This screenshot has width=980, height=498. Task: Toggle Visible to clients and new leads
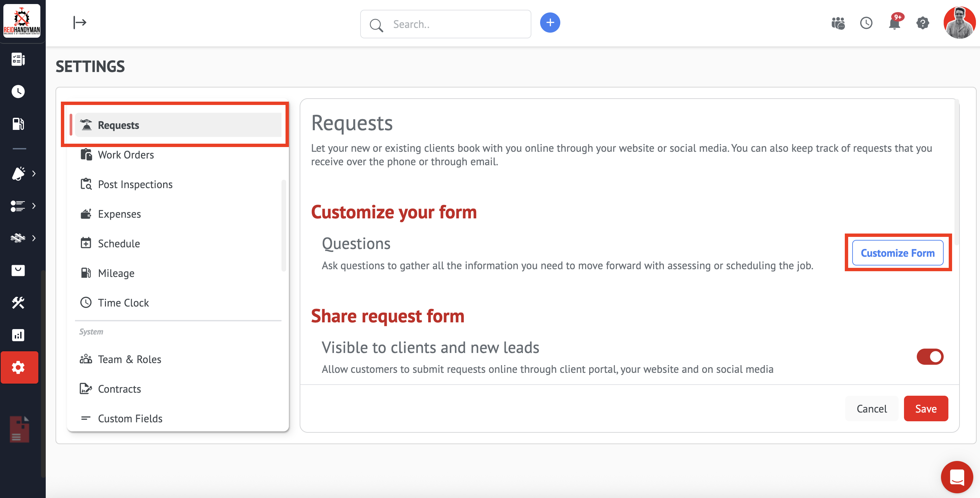(x=930, y=357)
